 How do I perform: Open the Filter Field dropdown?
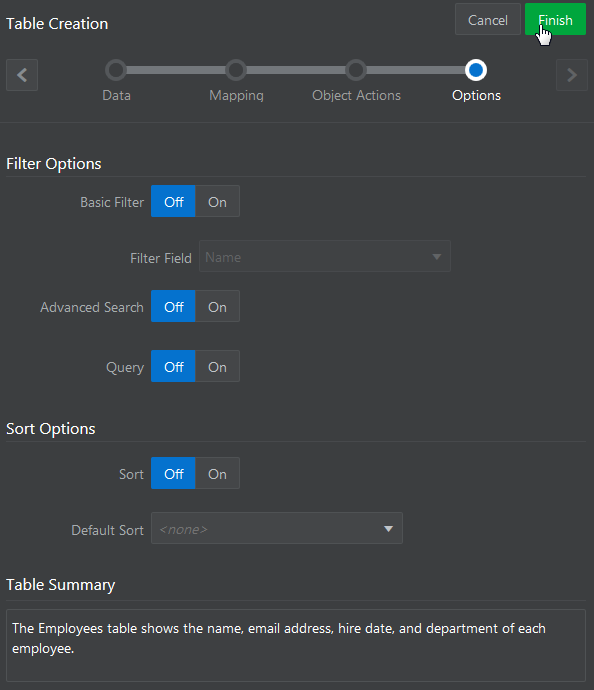click(x=325, y=256)
